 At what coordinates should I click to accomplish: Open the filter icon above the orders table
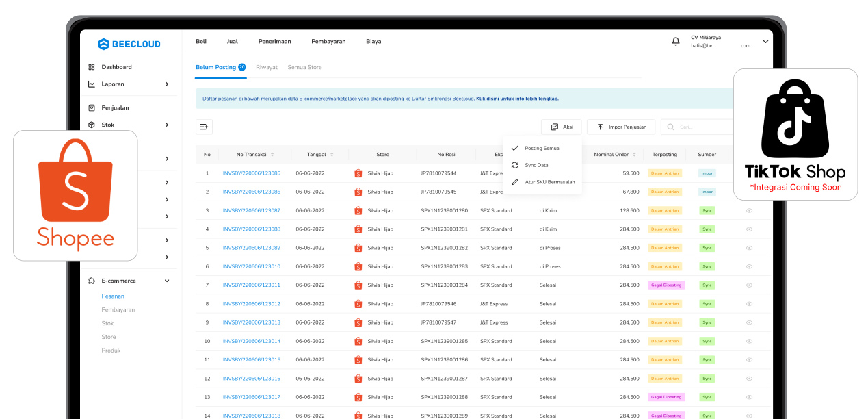pyautogui.click(x=203, y=126)
